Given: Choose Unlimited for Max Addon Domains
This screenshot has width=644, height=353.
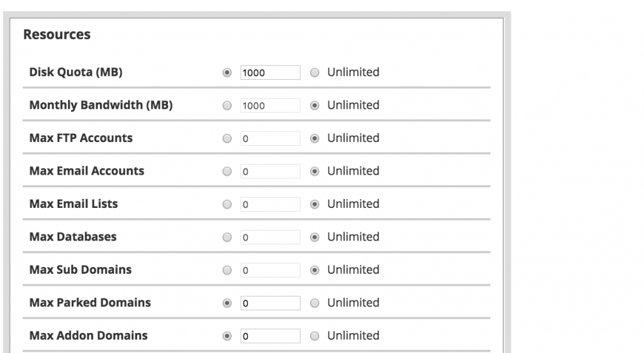Looking at the screenshot, I should (x=315, y=336).
